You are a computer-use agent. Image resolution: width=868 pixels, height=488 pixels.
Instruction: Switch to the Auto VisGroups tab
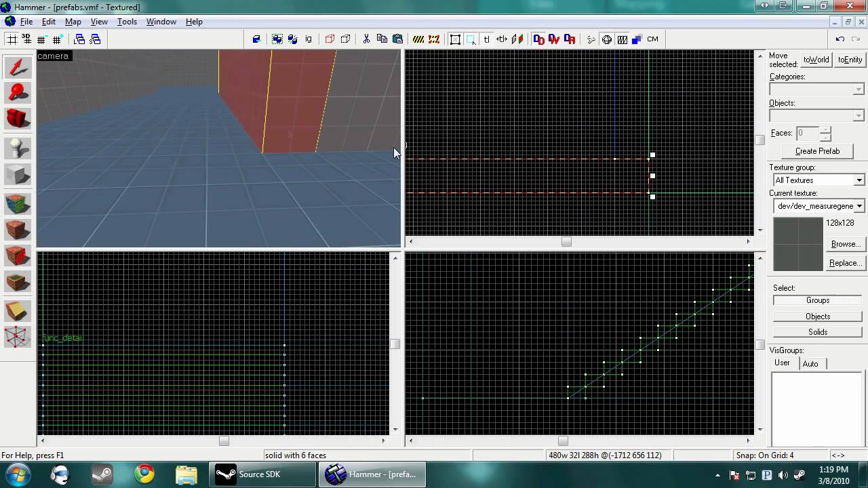coord(810,364)
